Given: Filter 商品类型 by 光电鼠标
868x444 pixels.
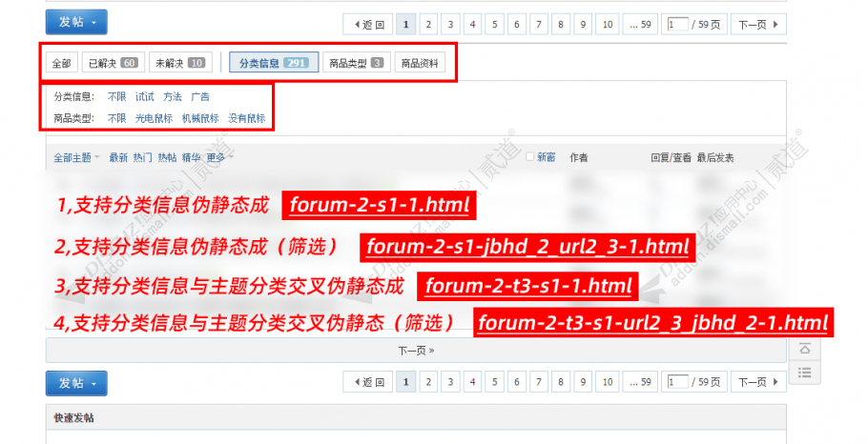Looking at the screenshot, I should click(154, 118).
